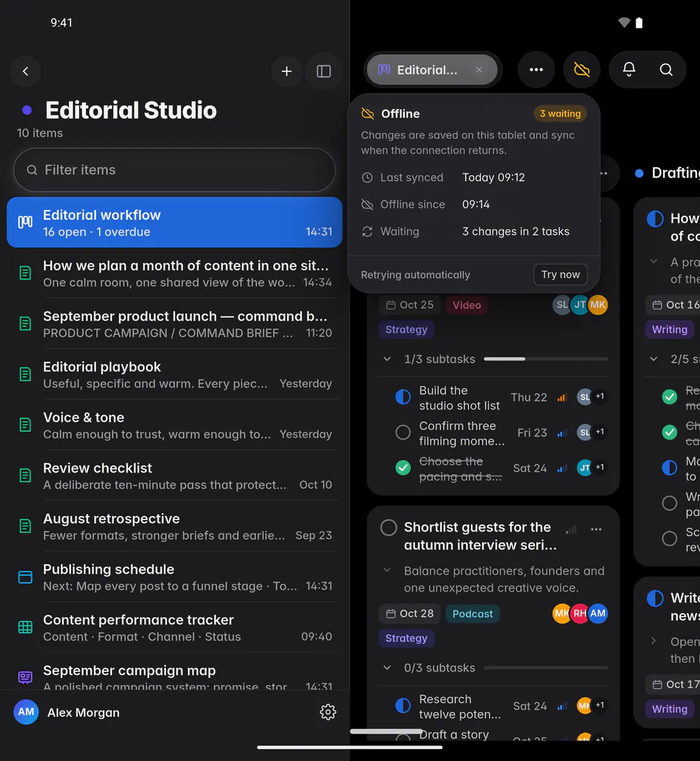The width and height of the screenshot is (700, 761).
Task: Toggle Write newsletter card status circle
Action: 655,599
